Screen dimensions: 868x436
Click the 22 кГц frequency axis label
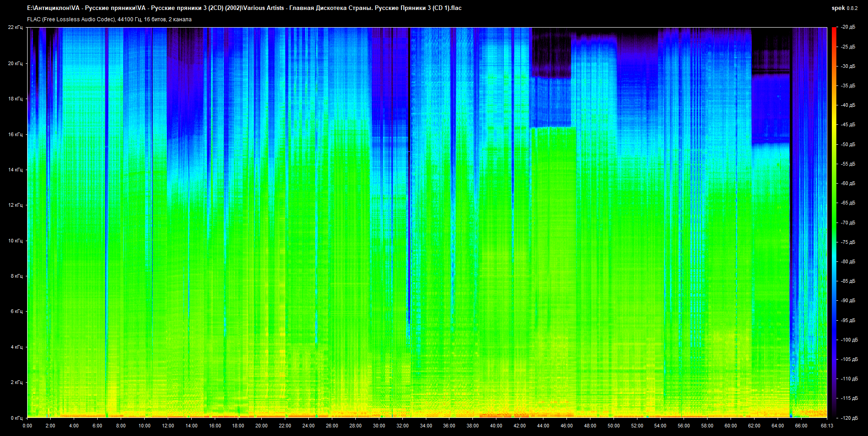click(15, 28)
